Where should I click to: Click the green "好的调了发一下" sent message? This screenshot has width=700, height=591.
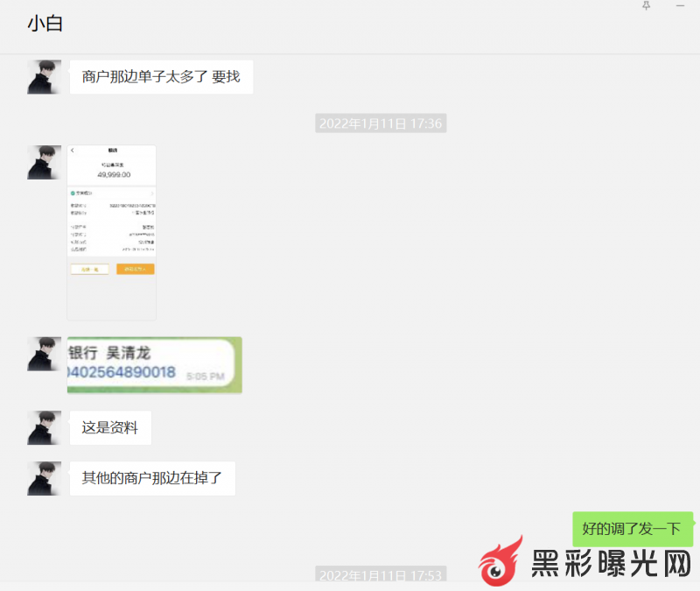(x=632, y=529)
